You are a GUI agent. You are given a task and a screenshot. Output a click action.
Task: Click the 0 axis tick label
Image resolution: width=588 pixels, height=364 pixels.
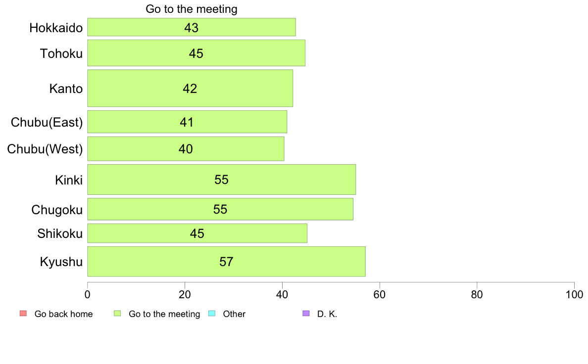pyautogui.click(x=88, y=295)
